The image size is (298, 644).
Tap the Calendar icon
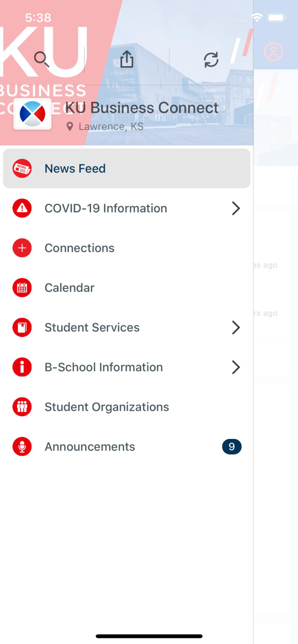pyautogui.click(x=22, y=288)
